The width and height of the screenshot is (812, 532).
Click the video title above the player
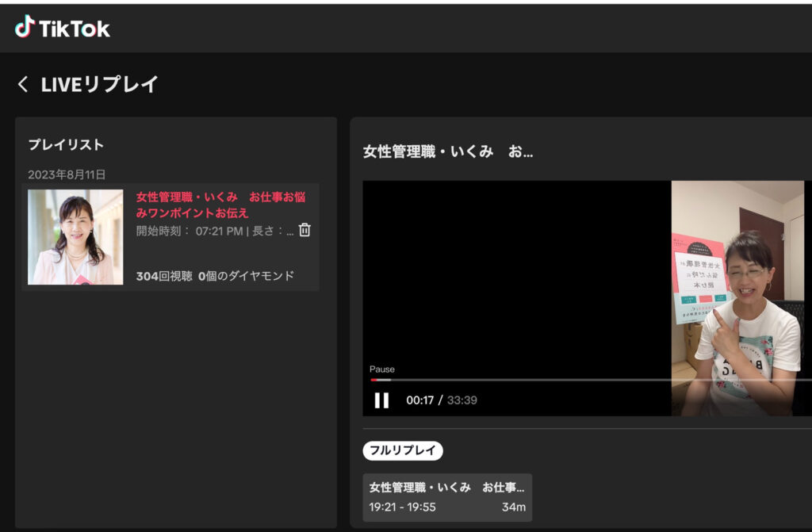pyautogui.click(x=448, y=151)
